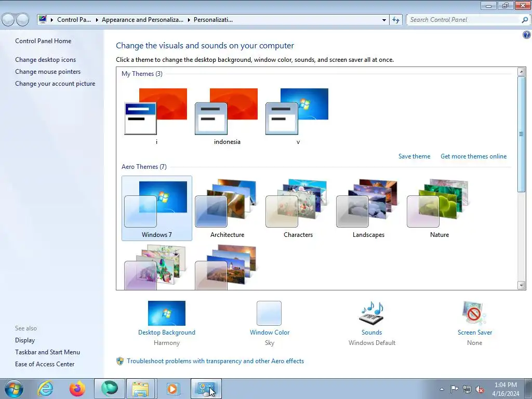Apply the Windows 7 Aero theme
Screen dimensions: 532x399
tap(157, 208)
